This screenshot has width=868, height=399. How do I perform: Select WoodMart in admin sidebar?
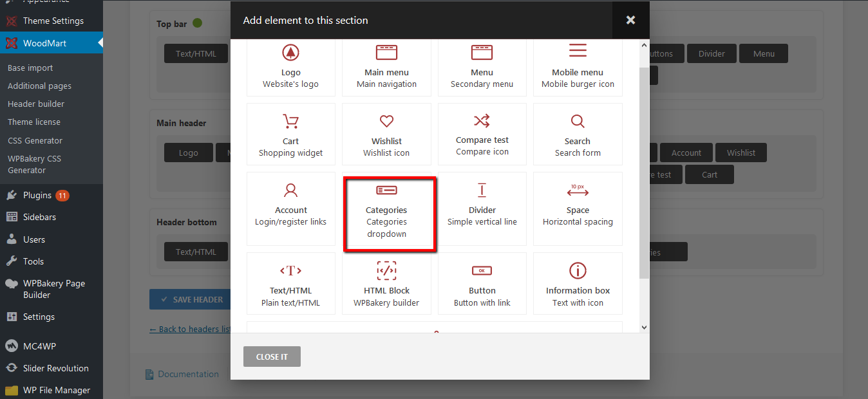52,43
